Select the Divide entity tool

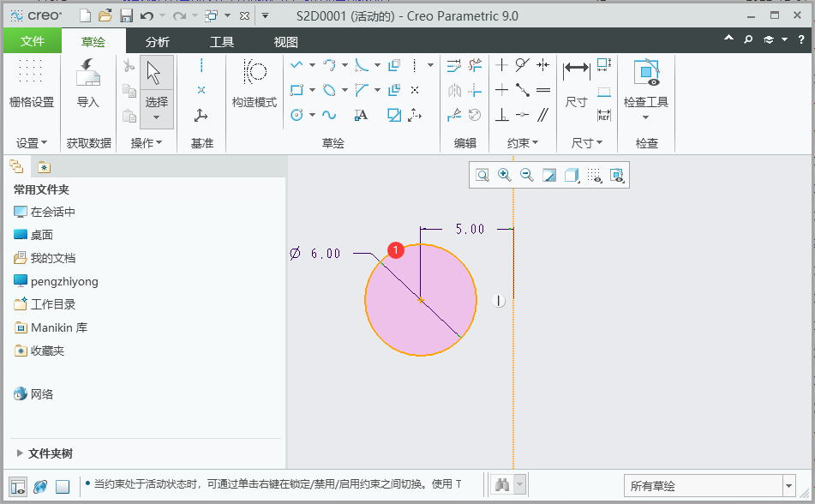[x=453, y=115]
